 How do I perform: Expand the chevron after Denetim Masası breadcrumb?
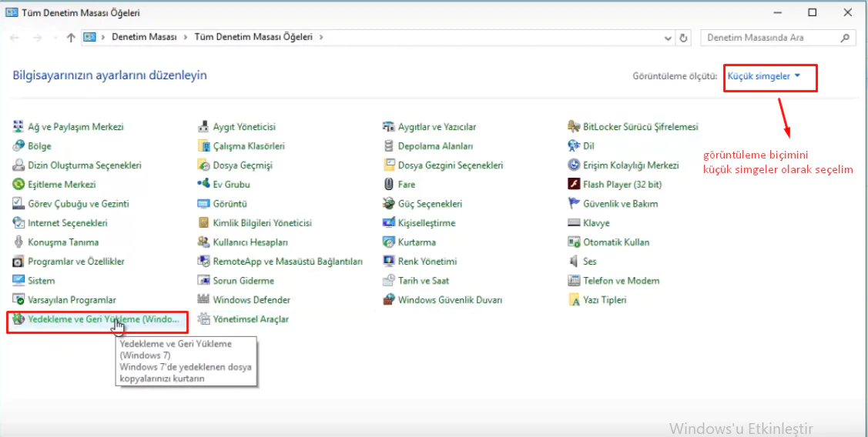pos(185,37)
